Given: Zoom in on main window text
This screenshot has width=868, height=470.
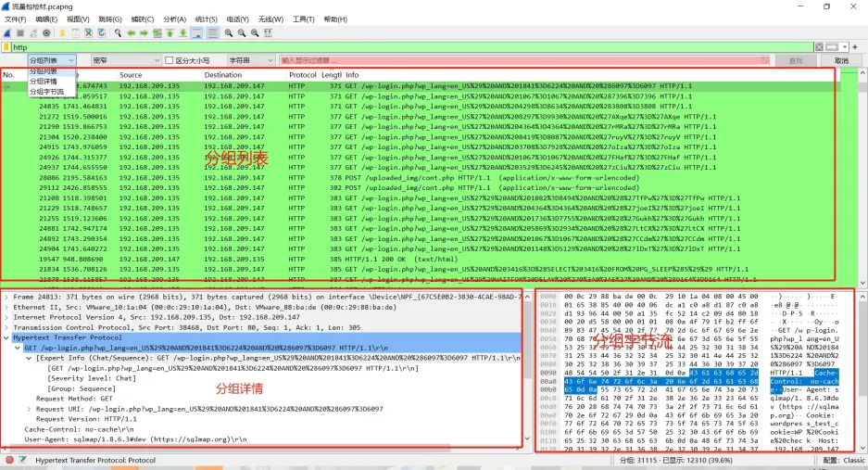Looking at the screenshot, I should pos(229,33).
